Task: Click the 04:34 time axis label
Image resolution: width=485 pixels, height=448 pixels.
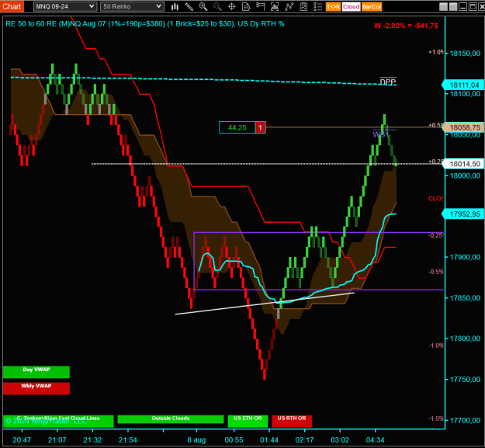Action: point(375,439)
